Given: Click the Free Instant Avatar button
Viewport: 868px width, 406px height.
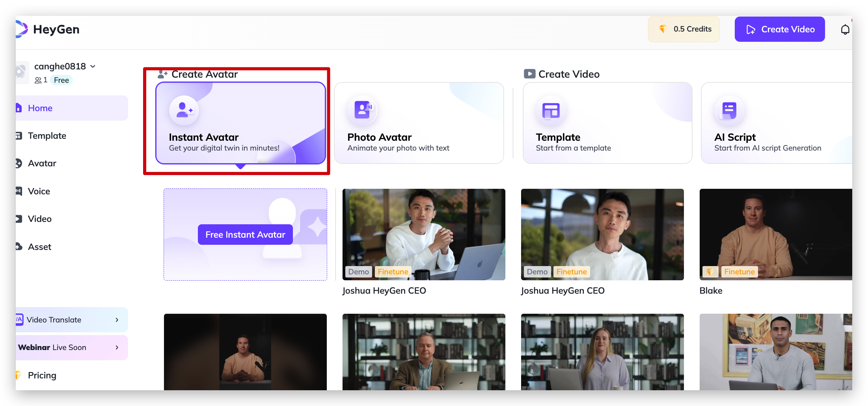Looking at the screenshot, I should coord(245,235).
